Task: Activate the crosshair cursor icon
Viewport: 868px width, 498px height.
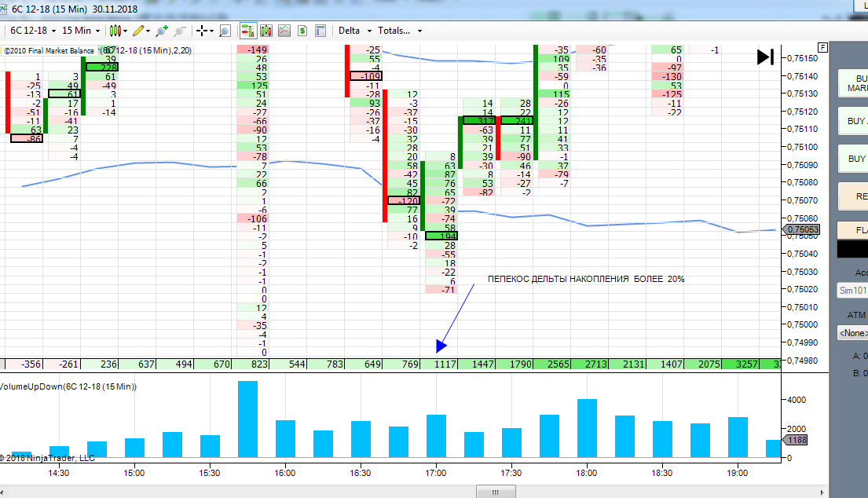Action: 202,31
